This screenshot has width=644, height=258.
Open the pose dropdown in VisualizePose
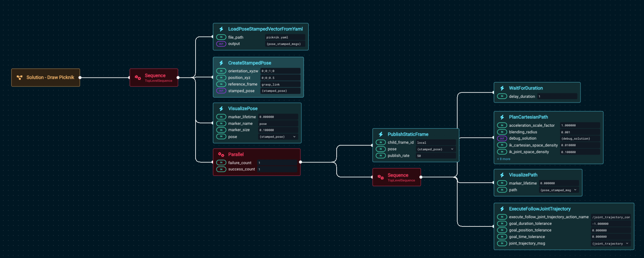[294, 137]
